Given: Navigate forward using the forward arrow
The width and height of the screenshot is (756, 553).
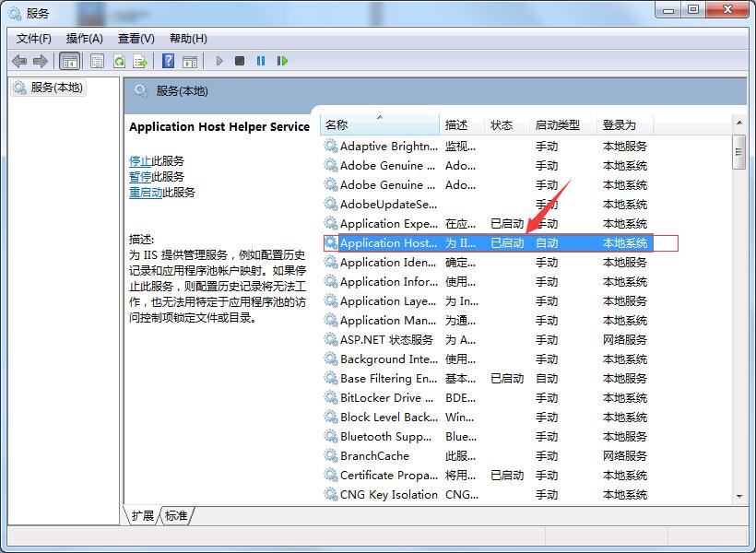Looking at the screenshot, I should (x=40, y=61).
